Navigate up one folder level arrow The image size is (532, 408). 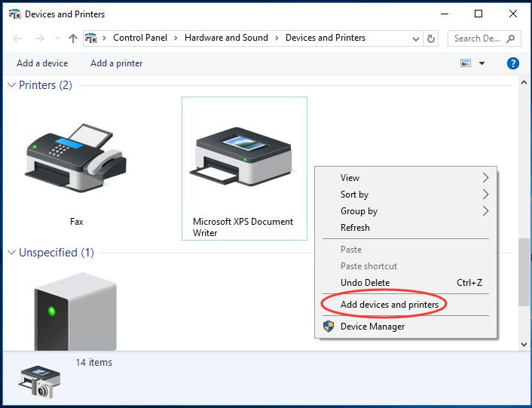(x=73, y=38)
